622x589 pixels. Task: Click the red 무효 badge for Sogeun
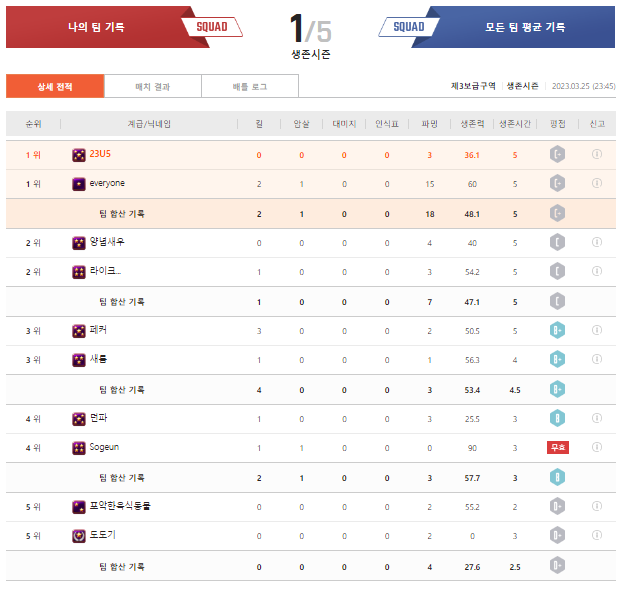(558, 448)
